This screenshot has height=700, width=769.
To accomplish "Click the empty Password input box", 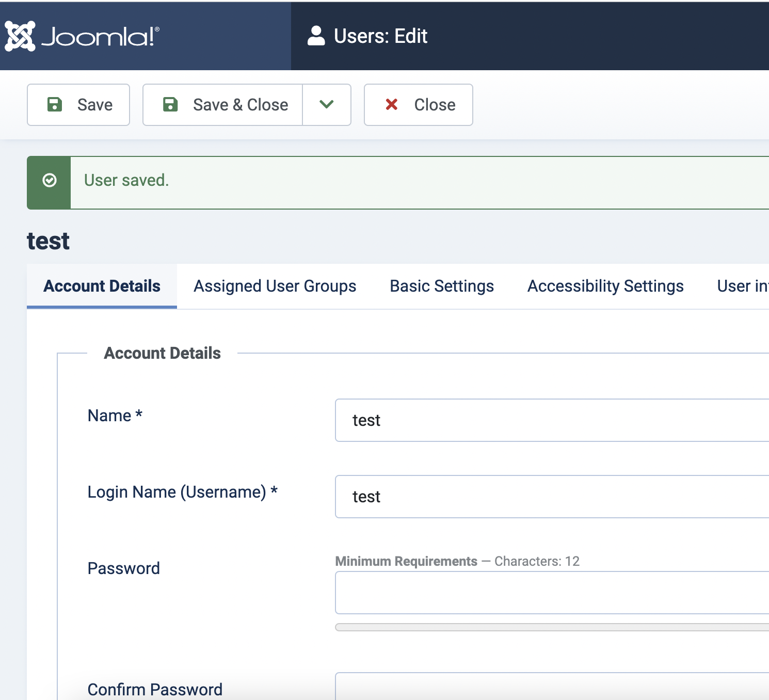I will (551, 593).
